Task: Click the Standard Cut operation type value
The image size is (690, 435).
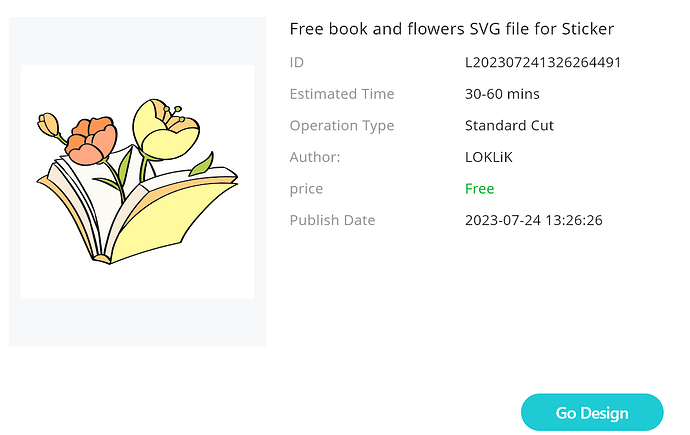Action: pyautogui.click(x=509, y=125)
